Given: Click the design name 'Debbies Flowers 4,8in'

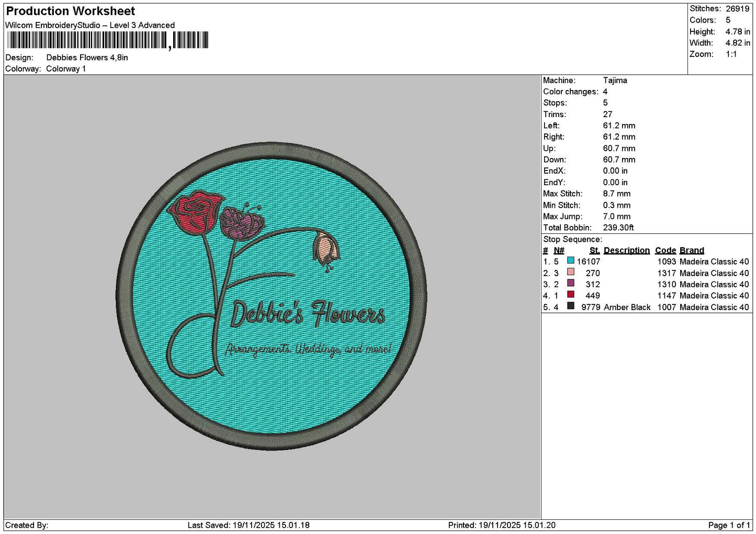Looking at the screenshot, I should tap(87, 58).
